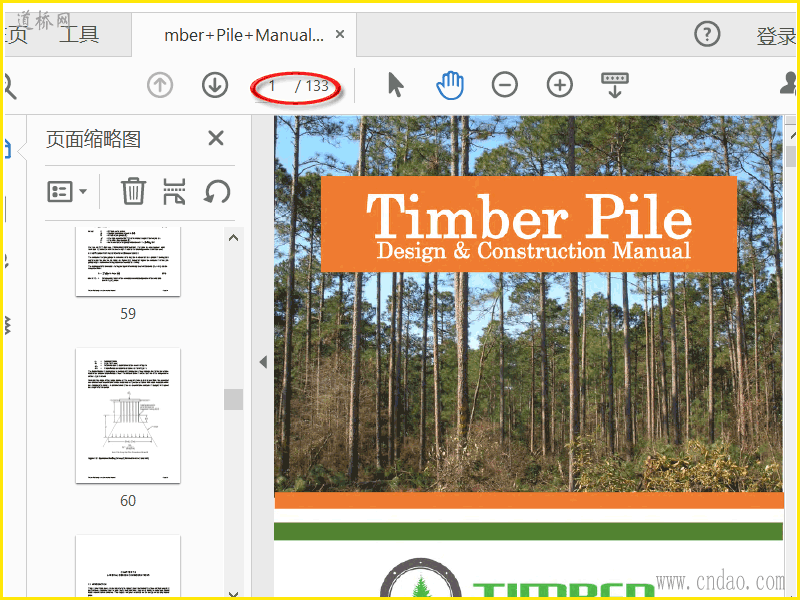This screenshot has height=600, width=800.
Task: Click the 页面缩略图 panel title
Action: click(x=93, y=139)
